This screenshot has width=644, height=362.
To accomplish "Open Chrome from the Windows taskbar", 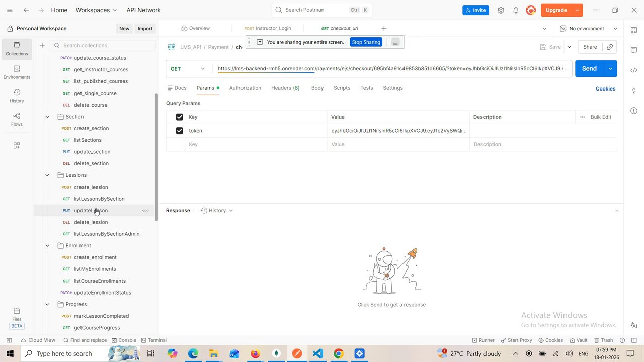I will point(339,354).
